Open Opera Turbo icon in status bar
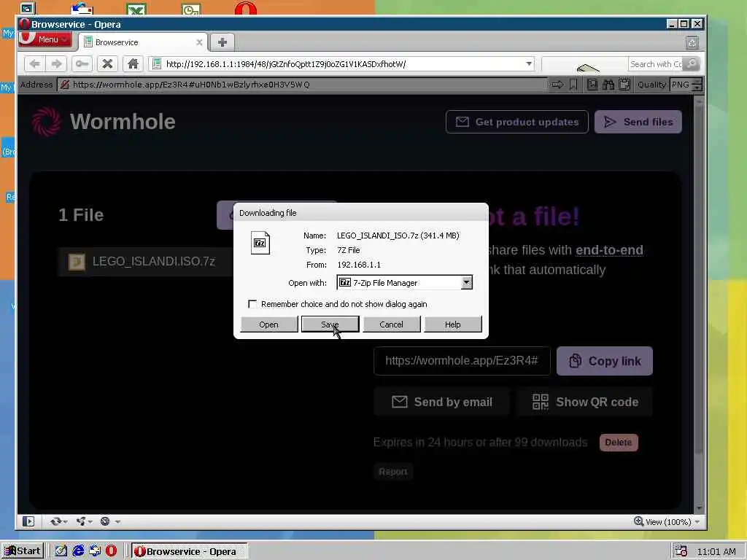 [x=105, y=521]
